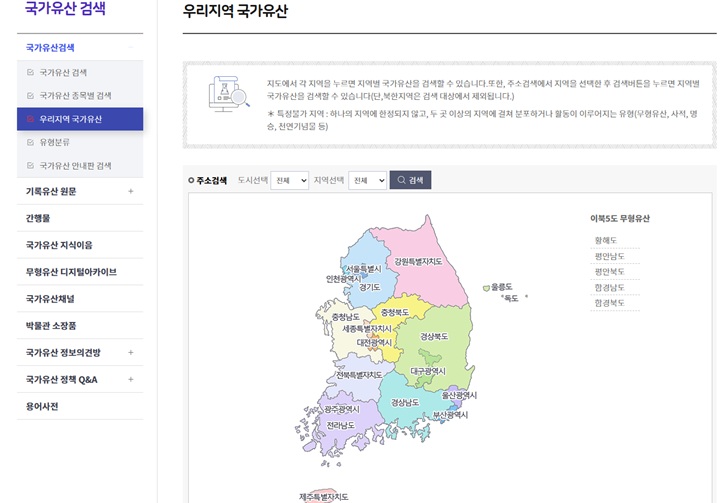Click checkbox icon beside 국가유산 종목별 검색
The height and width of the screenshot is (503, 720).
[30, 96]
